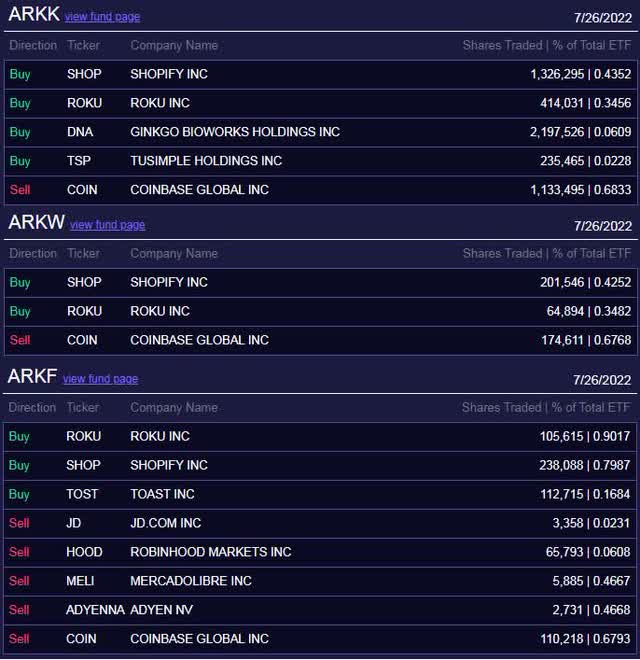Click Buy label in TOST row
This screenshot has height=660, width=640.
19,495
